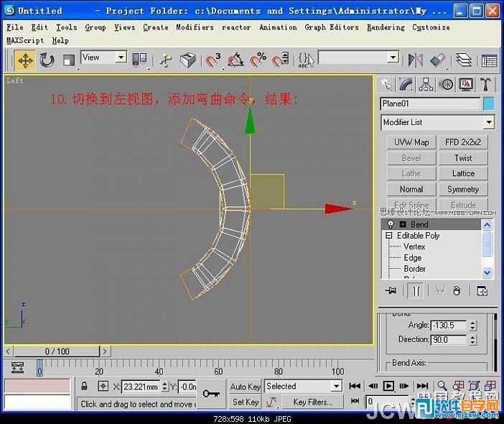Open the View coordinate system dropdown
Image resolution: width=504 pixels, height=424 pixels.
pyautogui.click(x=121, y=57)
